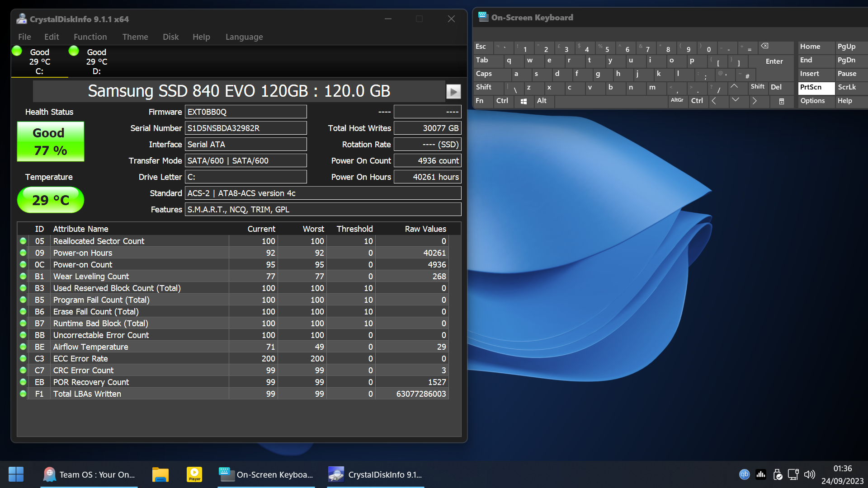Select the Airflow Temperature row
868x488 pixels.
(x=233, y=347)
